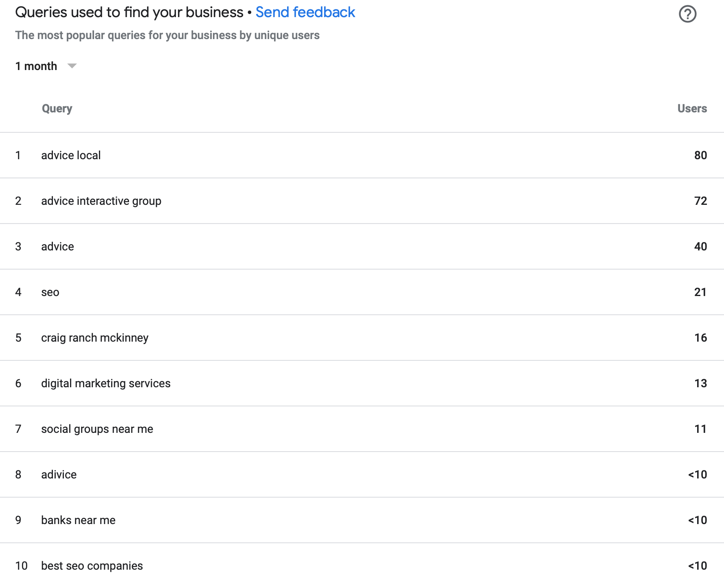This screenshot has height=588, width=724.
Task: Click the Users column header
Action: (x=692, y=109)
